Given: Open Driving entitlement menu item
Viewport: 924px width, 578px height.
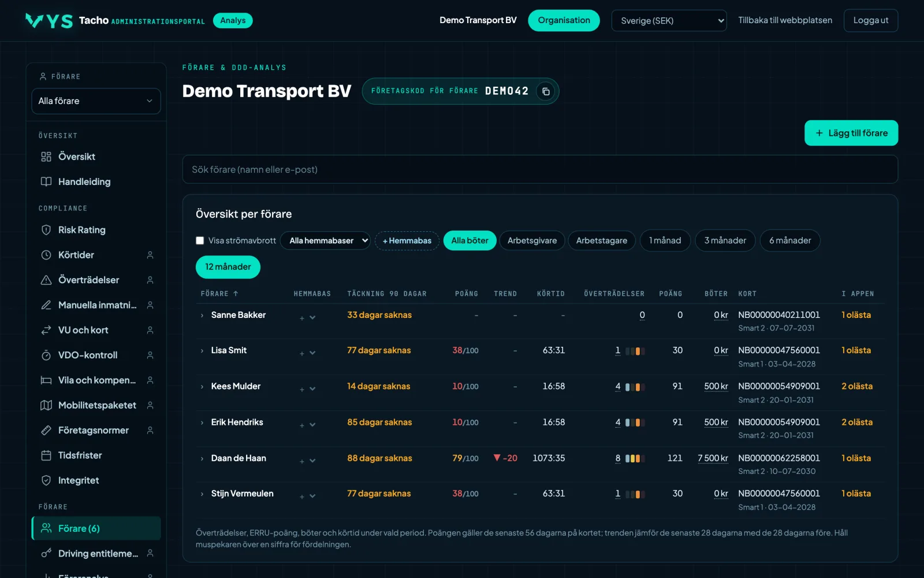Looking at the screenshot, I should tap(96, 554).
